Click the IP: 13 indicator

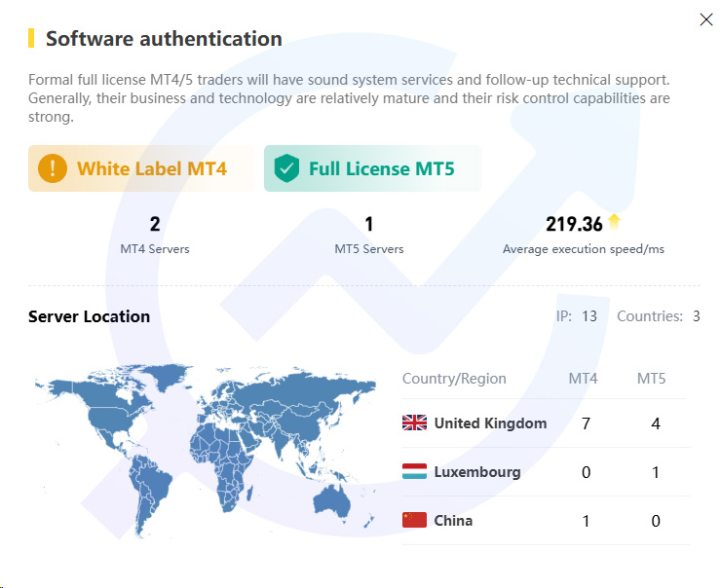(x=577, y=316)
